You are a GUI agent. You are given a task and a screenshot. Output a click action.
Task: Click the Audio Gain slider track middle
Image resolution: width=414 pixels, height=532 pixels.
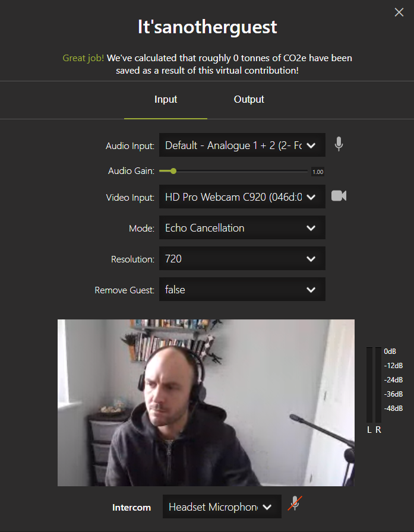[x=233, y=171]
